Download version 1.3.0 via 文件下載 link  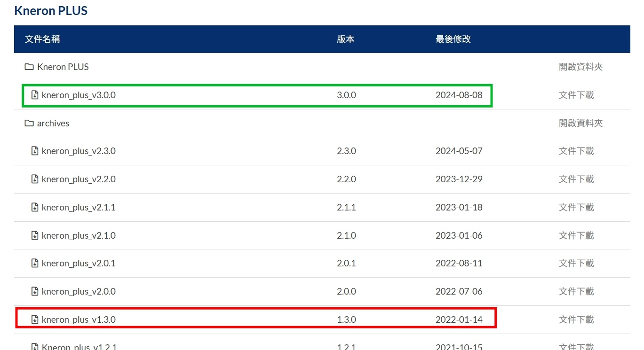[576, 319]
